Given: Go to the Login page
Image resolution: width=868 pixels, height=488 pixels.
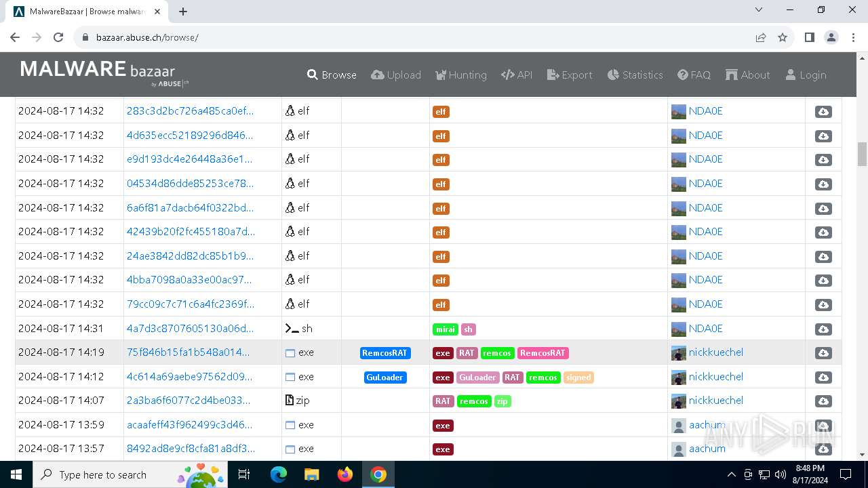Looking at the screenshot, I should (806, 75).
